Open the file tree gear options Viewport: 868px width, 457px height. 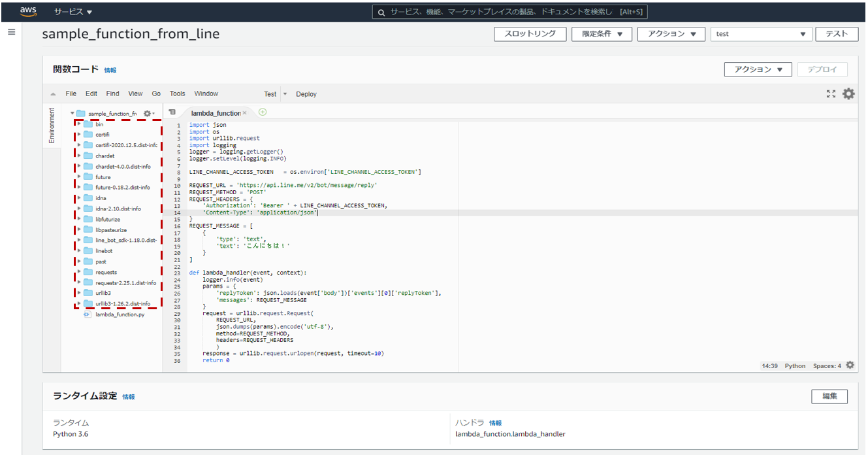[148, 113]
